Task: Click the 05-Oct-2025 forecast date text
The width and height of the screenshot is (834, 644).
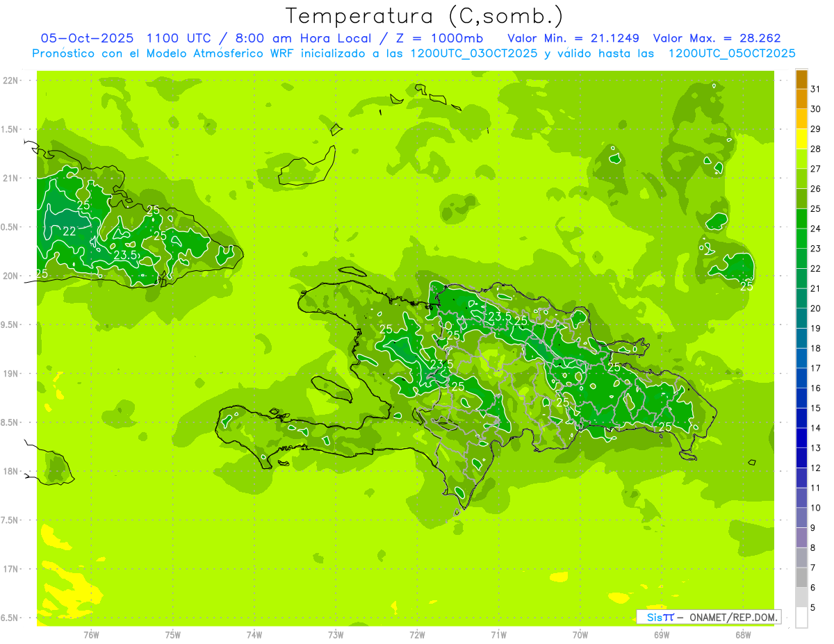Action: pos(88,38)
